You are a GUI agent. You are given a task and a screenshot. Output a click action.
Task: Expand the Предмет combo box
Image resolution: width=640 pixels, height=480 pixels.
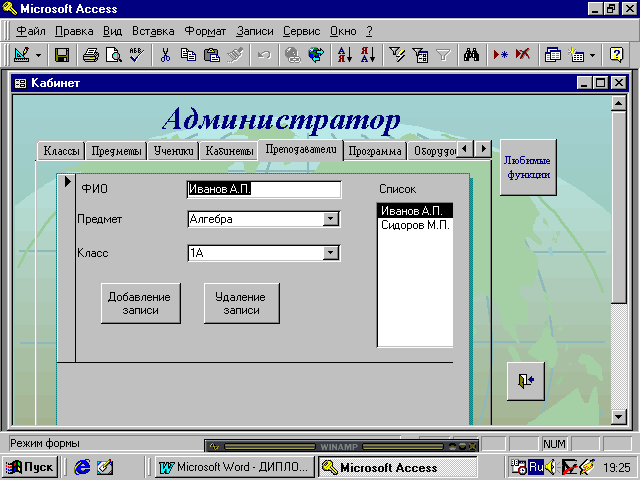[x=331, y=220]
